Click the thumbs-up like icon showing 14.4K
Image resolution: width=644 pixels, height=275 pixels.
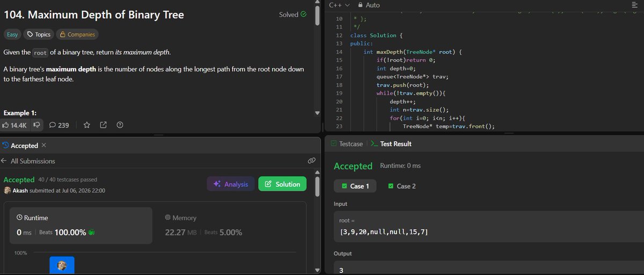(14, 125)
